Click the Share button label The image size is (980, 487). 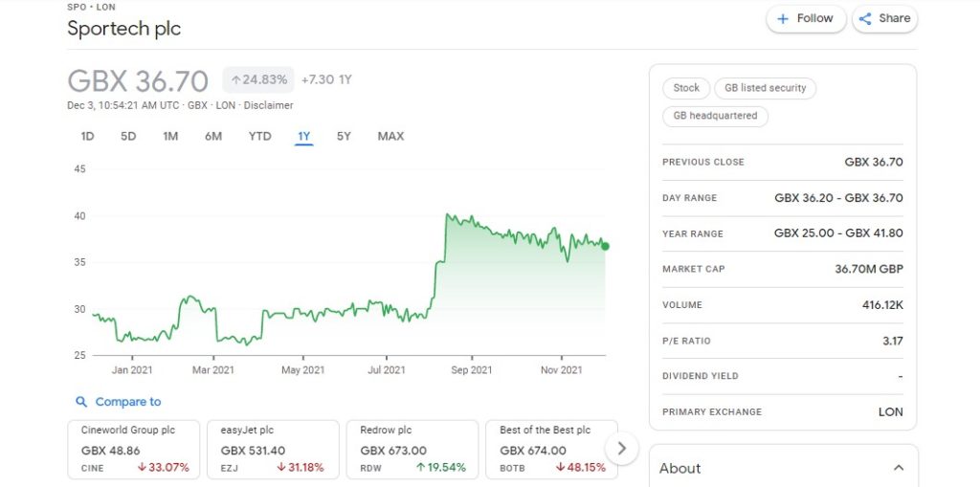(895, 18)
